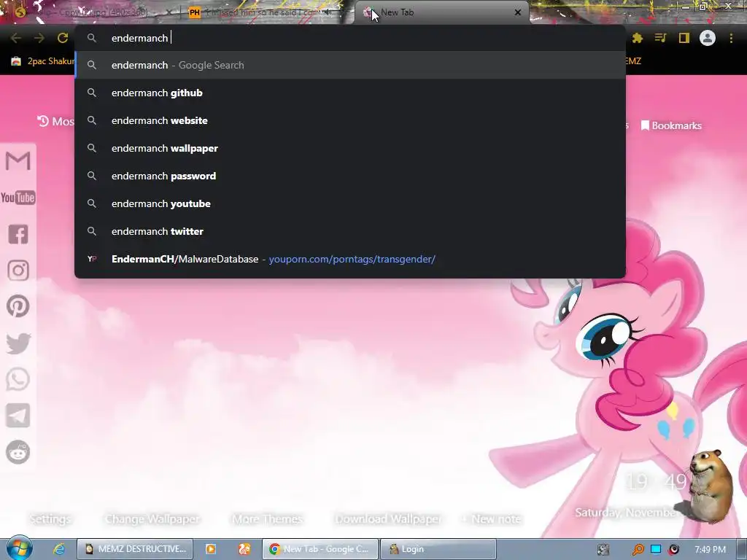The width and height of the screenshot is (747, 560).
Task: Open the Most Visited link
Action: point(55,122)
